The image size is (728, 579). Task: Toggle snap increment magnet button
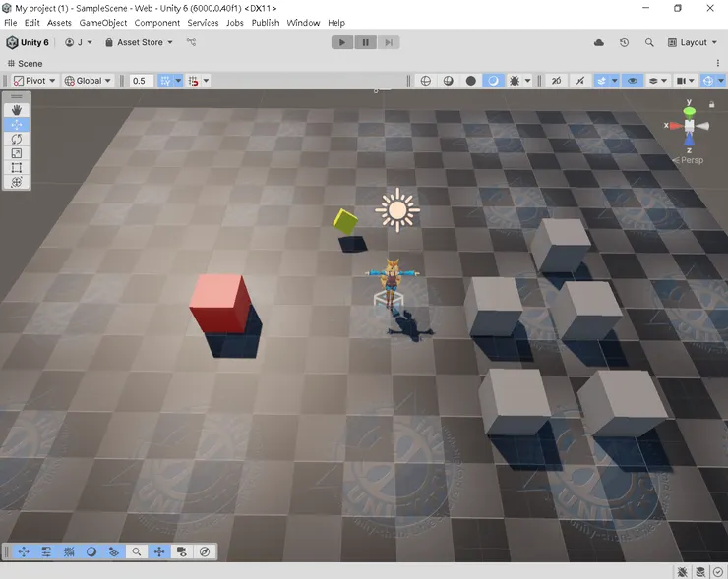[x=194, y=81]
